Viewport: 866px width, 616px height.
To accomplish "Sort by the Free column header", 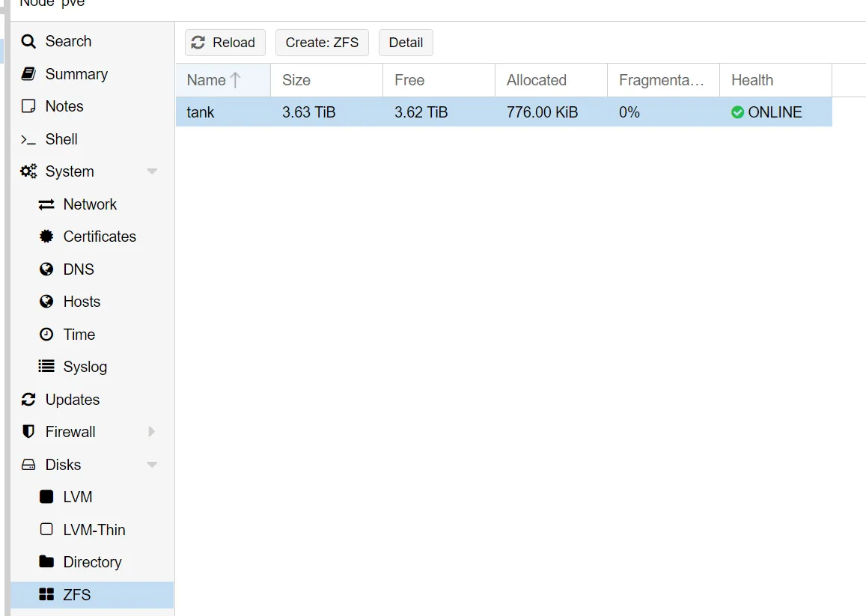I will pyautogui.click(x=439, y=80).
